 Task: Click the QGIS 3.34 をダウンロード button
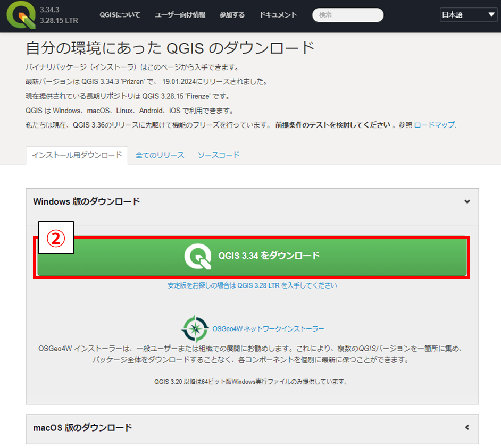coord(252,256)
